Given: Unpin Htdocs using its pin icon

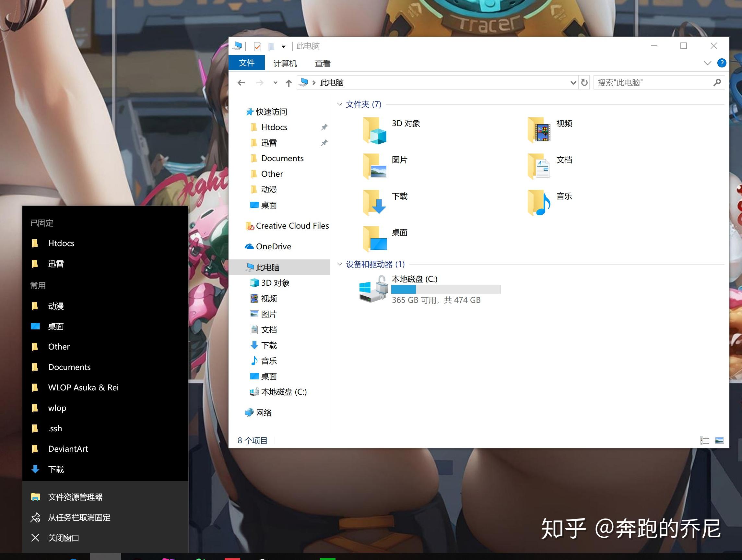Looking at the screenshot, I should 324,127.
